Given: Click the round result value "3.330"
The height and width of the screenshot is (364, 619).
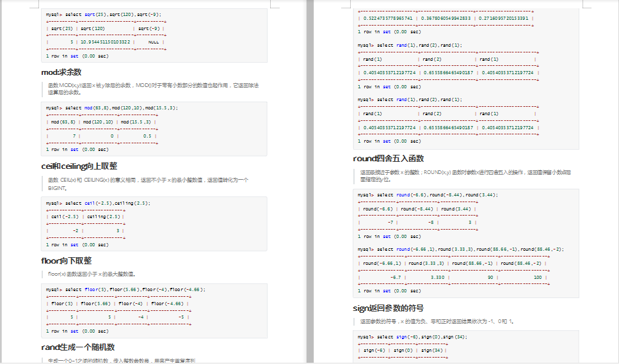Looking at the screenshot, I should click(437, 278).
